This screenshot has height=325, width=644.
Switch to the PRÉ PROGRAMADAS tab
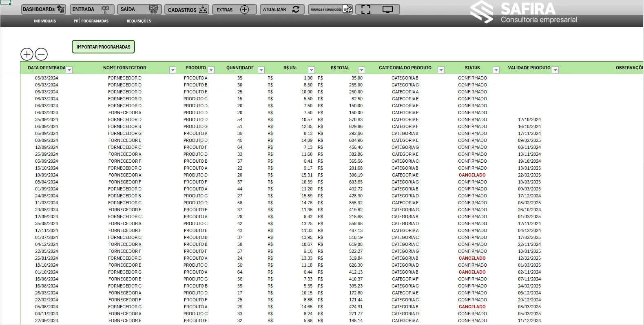tap(91, 21)
